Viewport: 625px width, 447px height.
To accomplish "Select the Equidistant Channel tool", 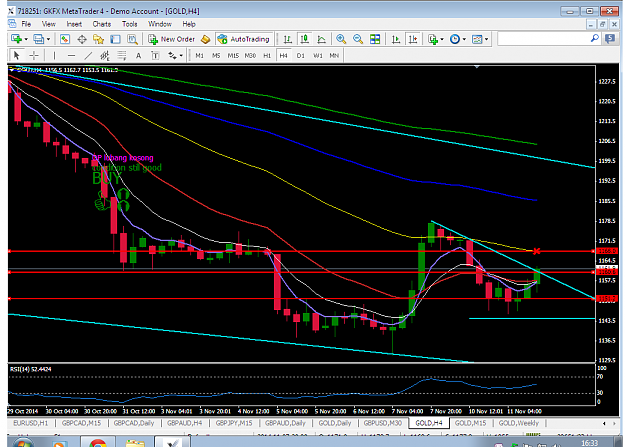I will (x=105, y=55).
